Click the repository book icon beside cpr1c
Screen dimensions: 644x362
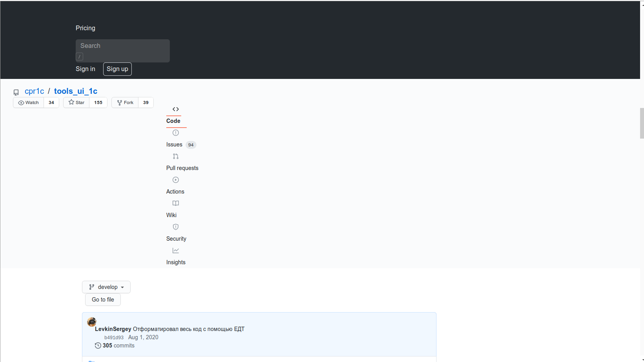(16, 92)
